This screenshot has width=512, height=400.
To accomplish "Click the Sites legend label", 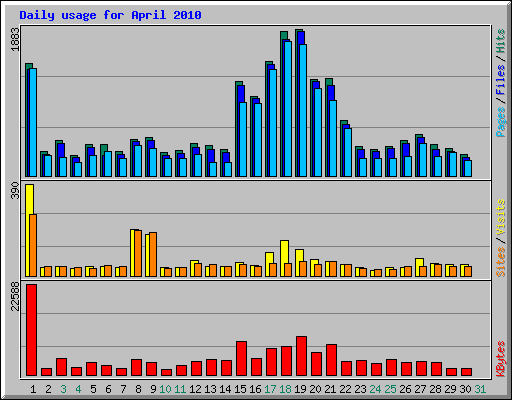I will click(x=500, y=262).
